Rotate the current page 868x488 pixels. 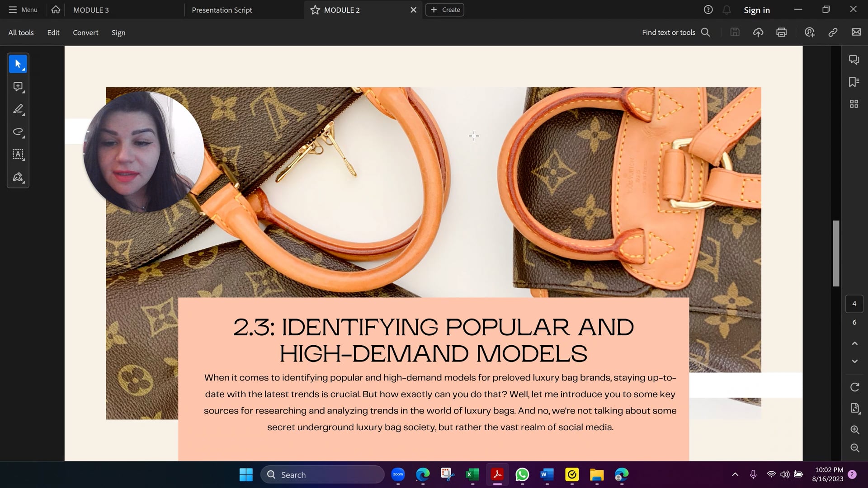click(x=854, y=387)
